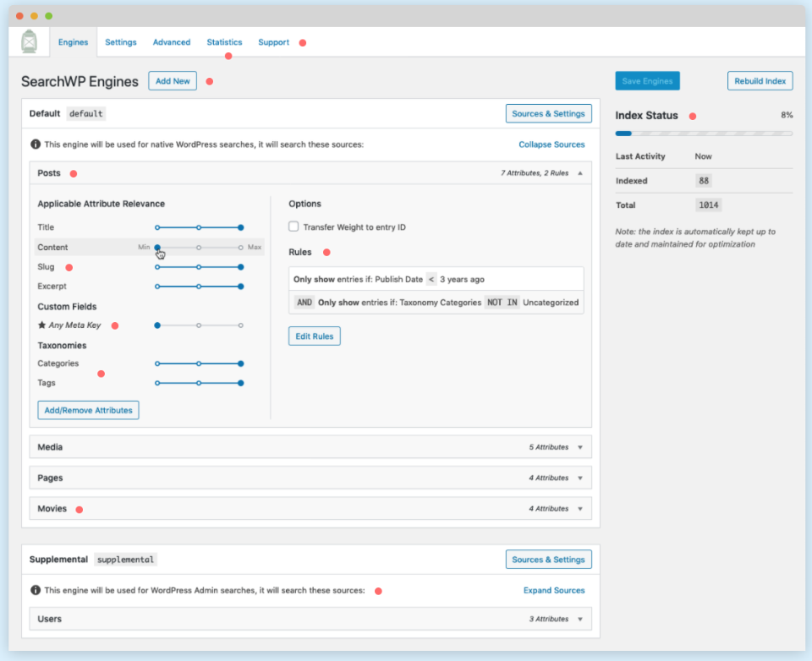
Task: Set Any Meta Key slider to maximum stop
Action: pyautogui.click(x=241, y=325)
